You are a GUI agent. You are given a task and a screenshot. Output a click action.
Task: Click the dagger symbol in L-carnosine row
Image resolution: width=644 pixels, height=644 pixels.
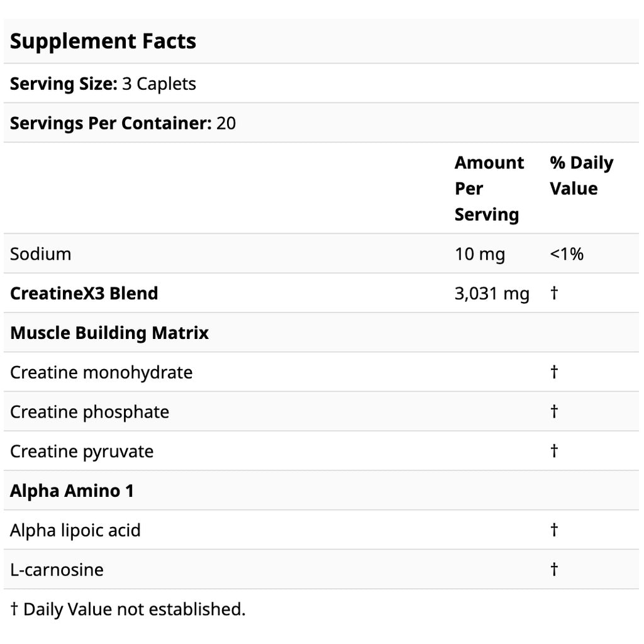554,570
